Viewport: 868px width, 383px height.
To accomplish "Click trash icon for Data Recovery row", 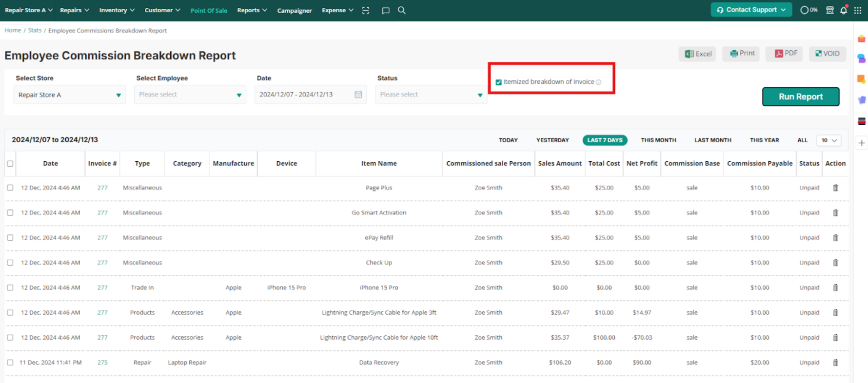I will tap(835, 363).
